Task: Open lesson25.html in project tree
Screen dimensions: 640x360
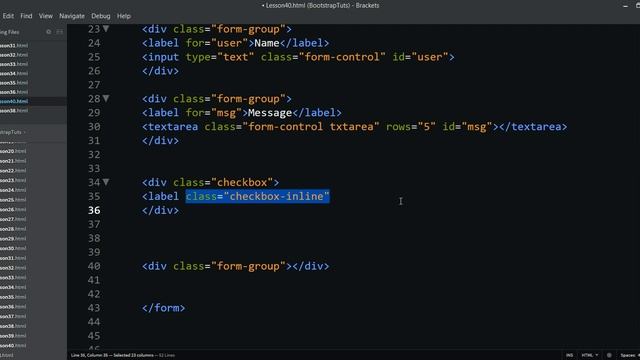Action: [13, 200]
